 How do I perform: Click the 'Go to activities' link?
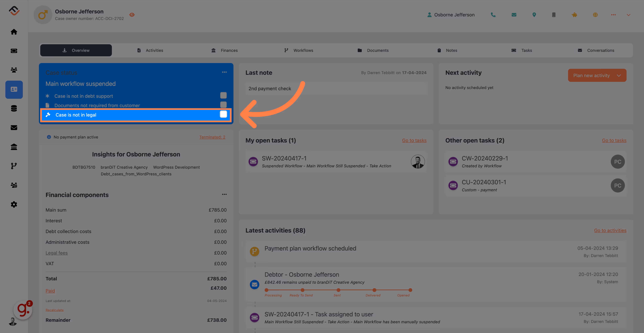(610, 230)
